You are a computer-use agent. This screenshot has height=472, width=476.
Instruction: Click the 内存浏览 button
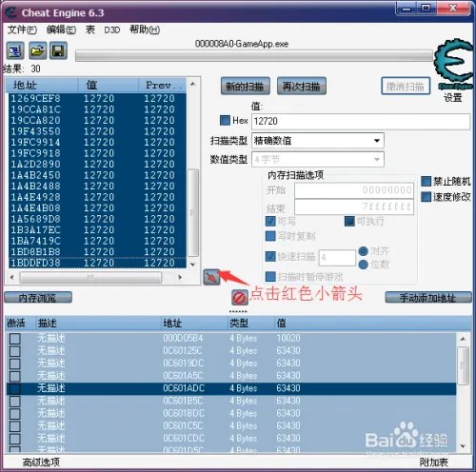click(38, 298)
